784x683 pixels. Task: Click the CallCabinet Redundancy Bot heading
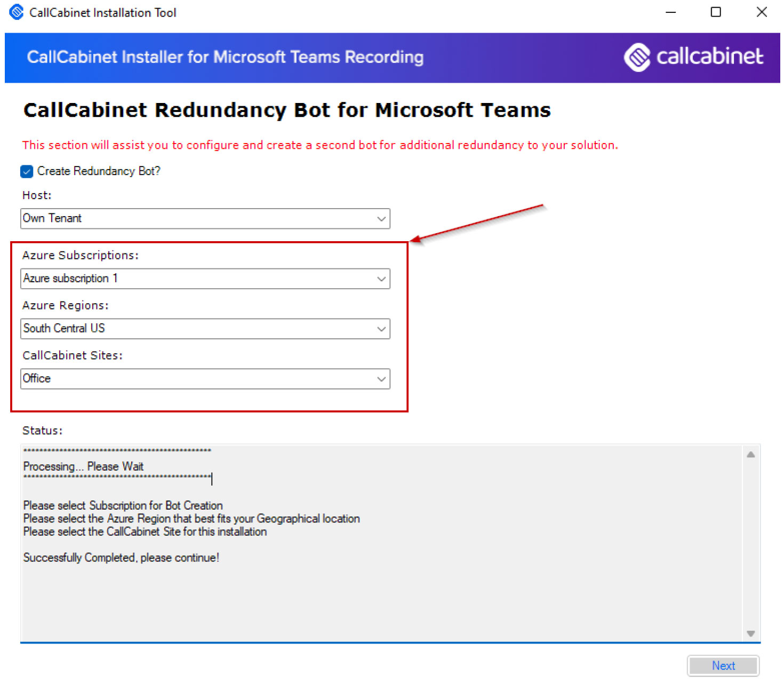287,110
